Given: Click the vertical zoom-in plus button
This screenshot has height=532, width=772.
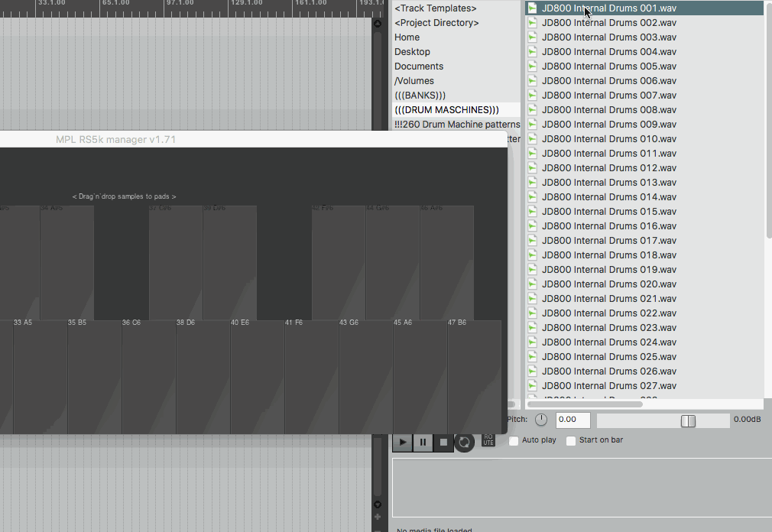Looking at the screenshot, I should [378, 517].
